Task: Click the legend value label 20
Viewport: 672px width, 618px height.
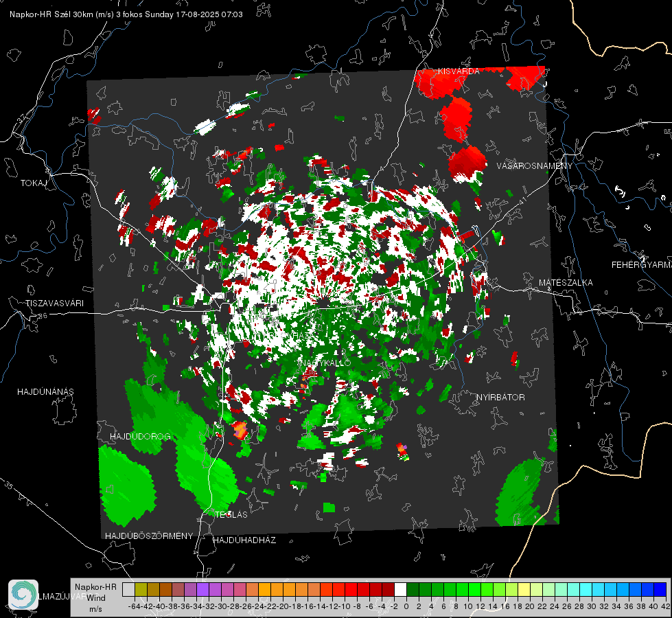Action: [x=530, y=606]
